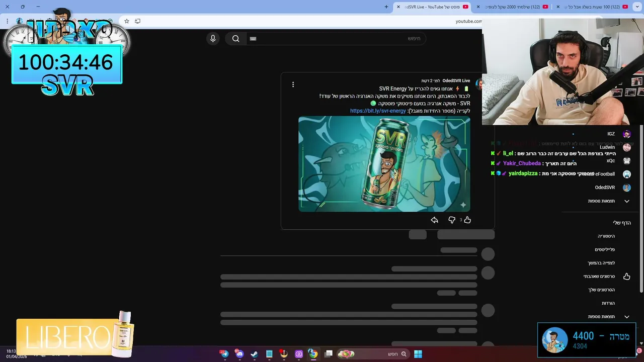Open הסרטונים שלך (Your videos)
The image size is (644, 362).
pos(602,290)
